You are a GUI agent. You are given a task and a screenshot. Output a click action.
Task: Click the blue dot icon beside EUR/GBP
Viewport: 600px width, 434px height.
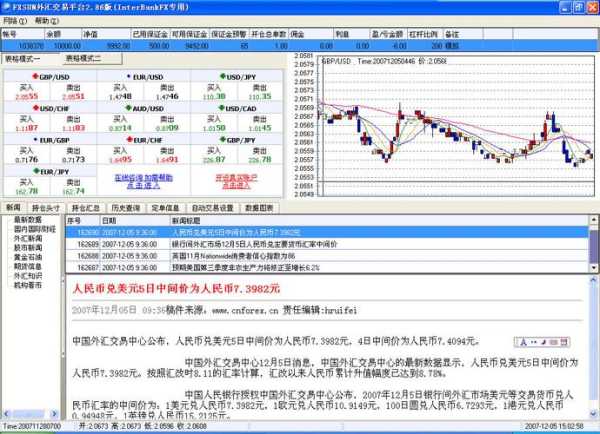tap(36, 140)
